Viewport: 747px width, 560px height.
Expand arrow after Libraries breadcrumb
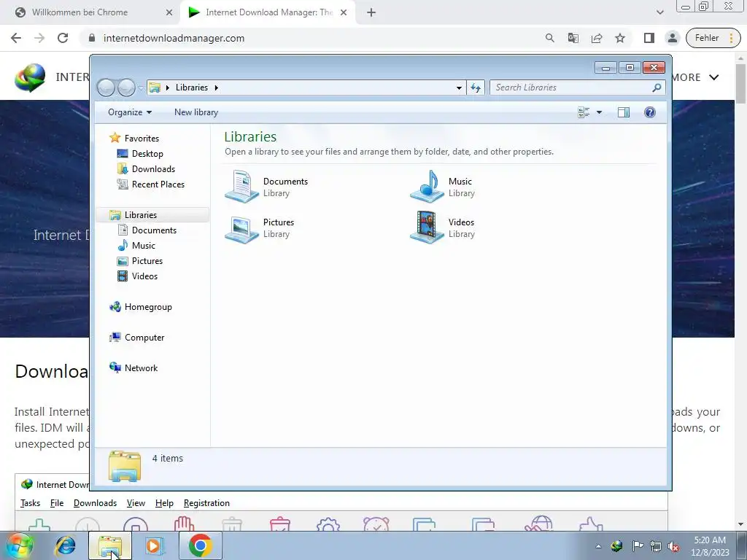[216, 87]
